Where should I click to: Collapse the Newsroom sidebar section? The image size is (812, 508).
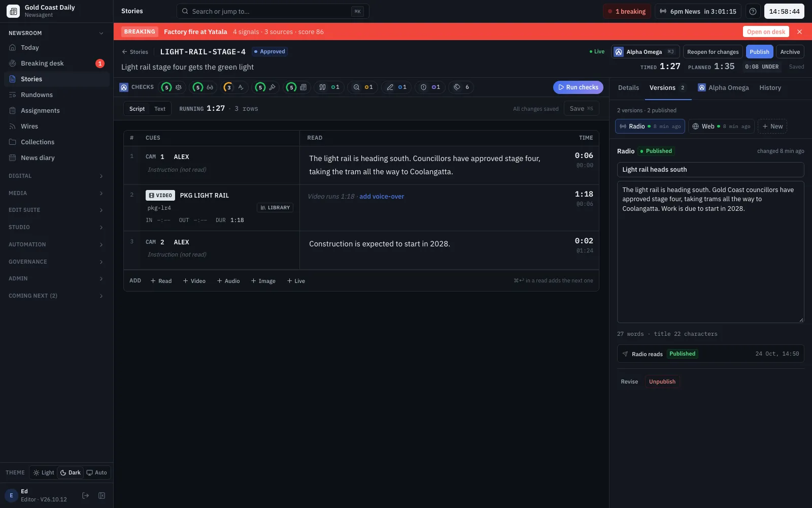(x=56, y=33)
